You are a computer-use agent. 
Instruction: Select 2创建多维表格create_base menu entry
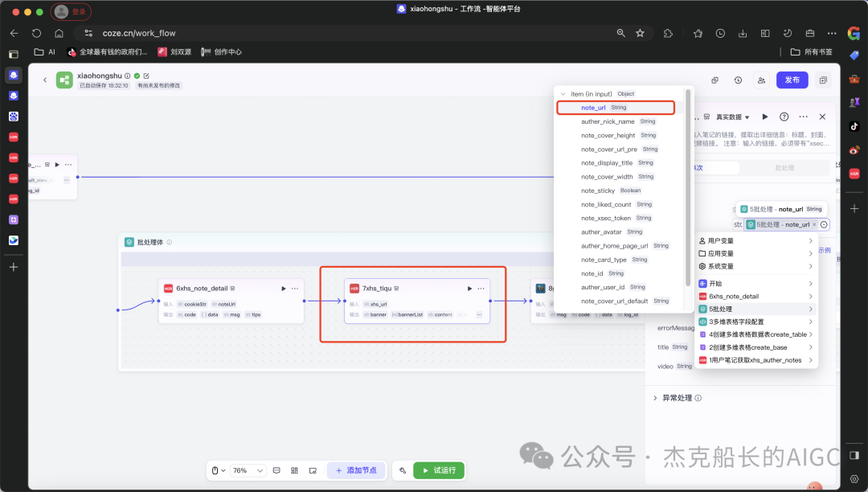(756, 347)
